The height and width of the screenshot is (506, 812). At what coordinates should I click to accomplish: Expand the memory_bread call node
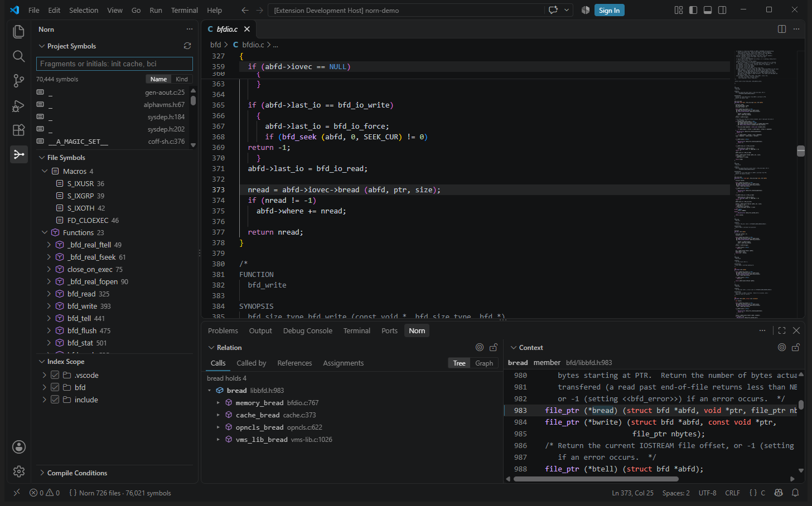click(218, 402)
